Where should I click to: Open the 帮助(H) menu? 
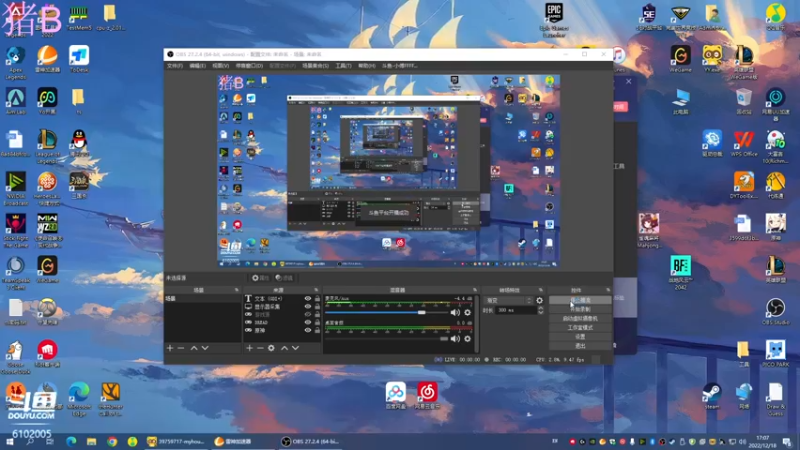click(x=366, y=66)
